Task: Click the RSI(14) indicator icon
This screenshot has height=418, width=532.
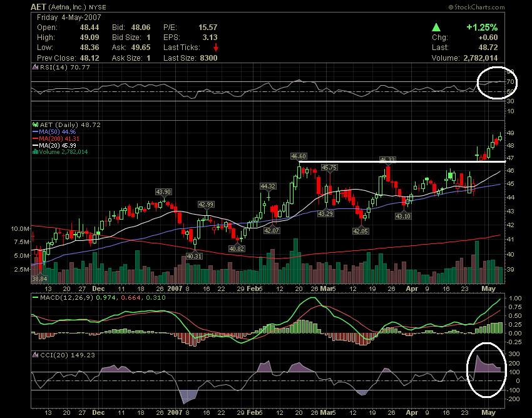Action: coord(35,67)
